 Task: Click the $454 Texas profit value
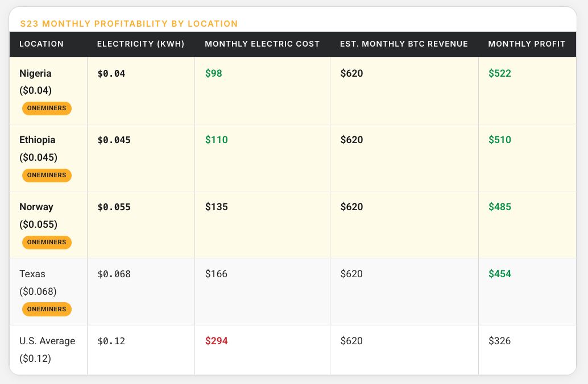point(500,274)
